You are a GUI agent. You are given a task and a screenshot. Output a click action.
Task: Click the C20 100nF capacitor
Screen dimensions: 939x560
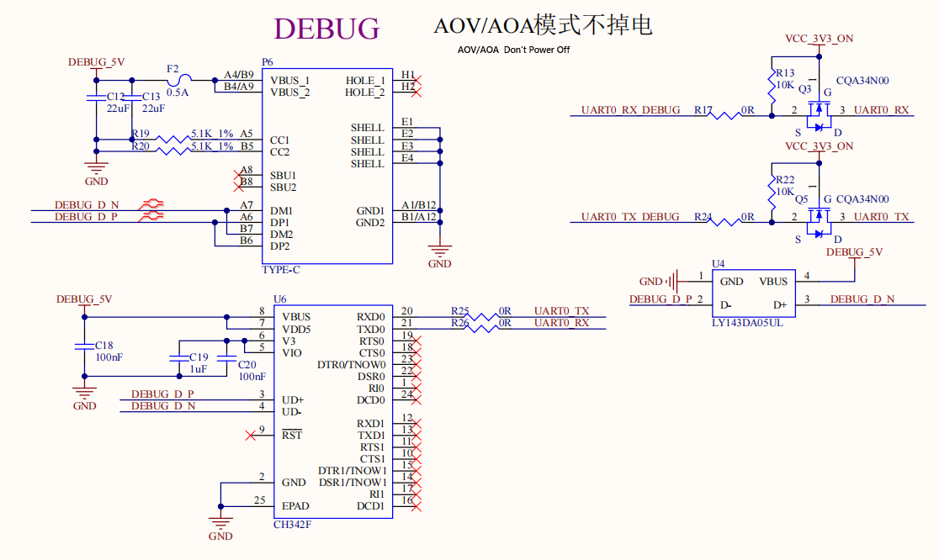227,358
